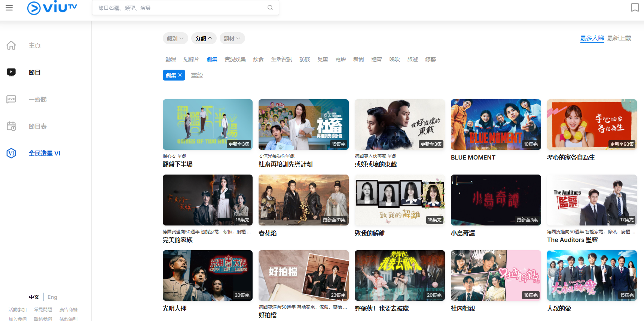Open the 弊傢伙！我要去祓魔 thumbnail
This screenshot has width=644, height=321.
(400, 275)
